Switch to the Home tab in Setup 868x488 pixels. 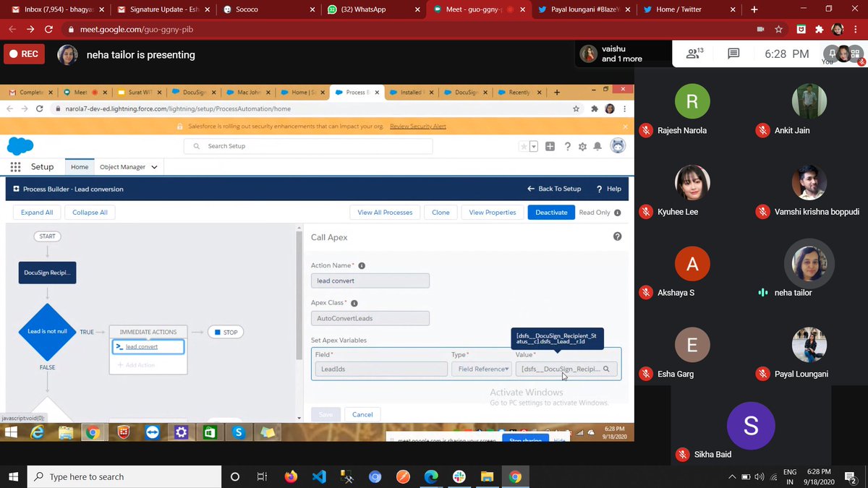(x=79, y=166)
